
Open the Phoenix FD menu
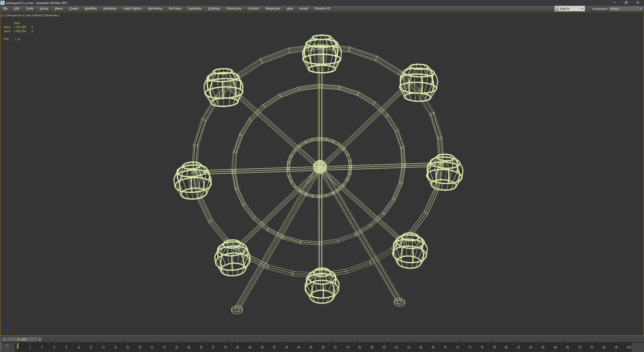(322, 9)
